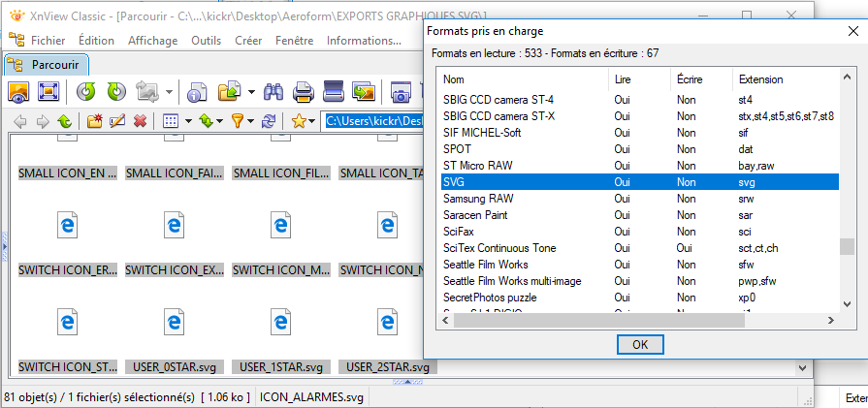This screenshot has height=408, width=868.
Task: Close the Formats pris en charge dialog
Action: pos(853,31)
